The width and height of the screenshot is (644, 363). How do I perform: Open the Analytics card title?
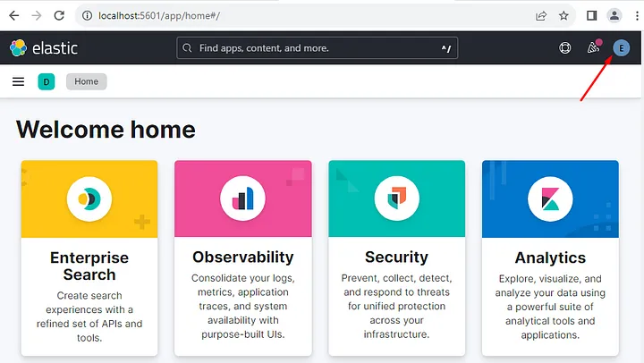tap(550, 257)
